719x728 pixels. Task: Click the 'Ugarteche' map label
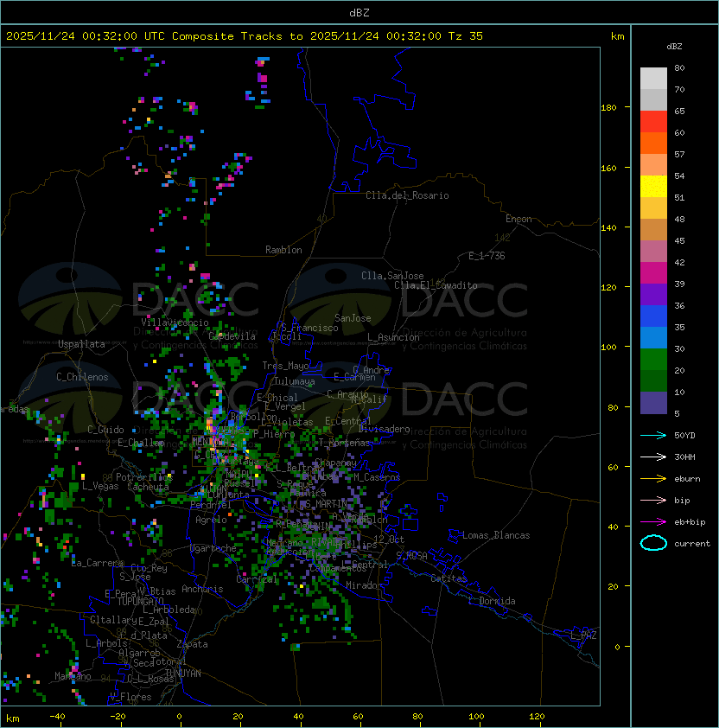pos(213,548)
